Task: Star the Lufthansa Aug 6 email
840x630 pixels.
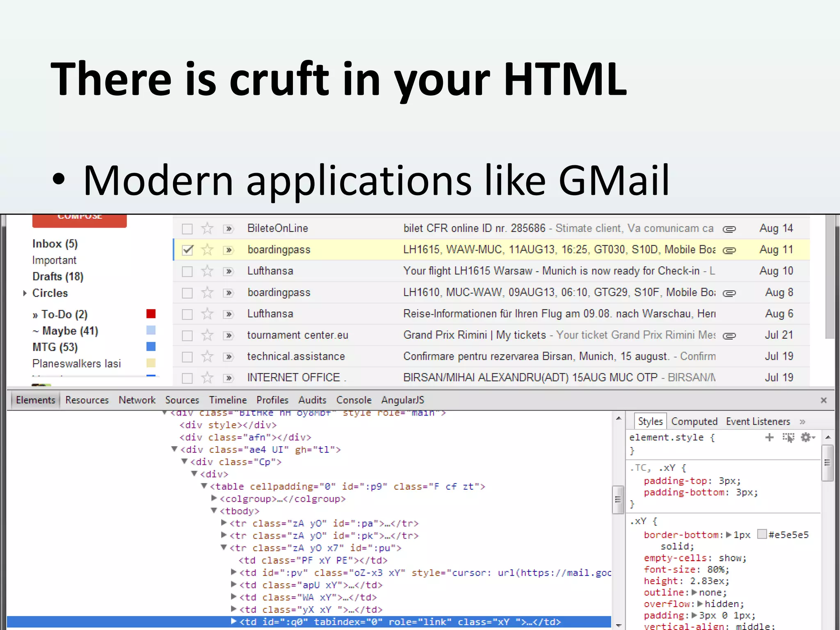Action: [207, 314]
